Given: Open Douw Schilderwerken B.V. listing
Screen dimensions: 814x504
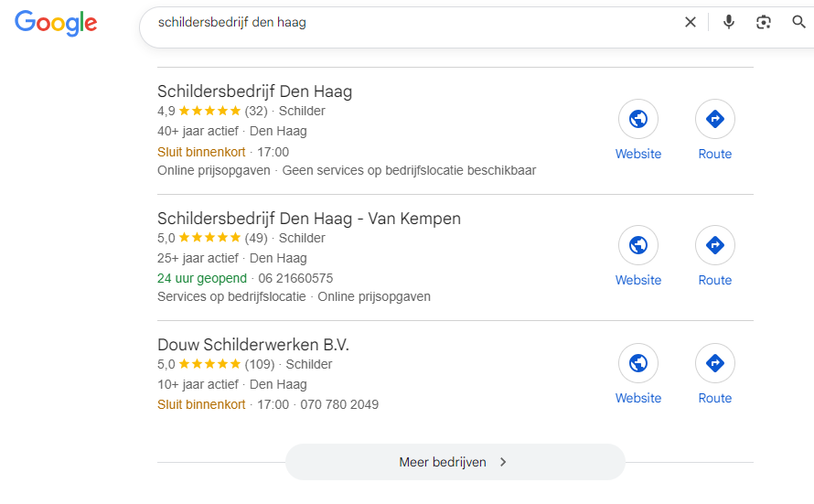Looking at the screenshot, I should click(253, 345).
